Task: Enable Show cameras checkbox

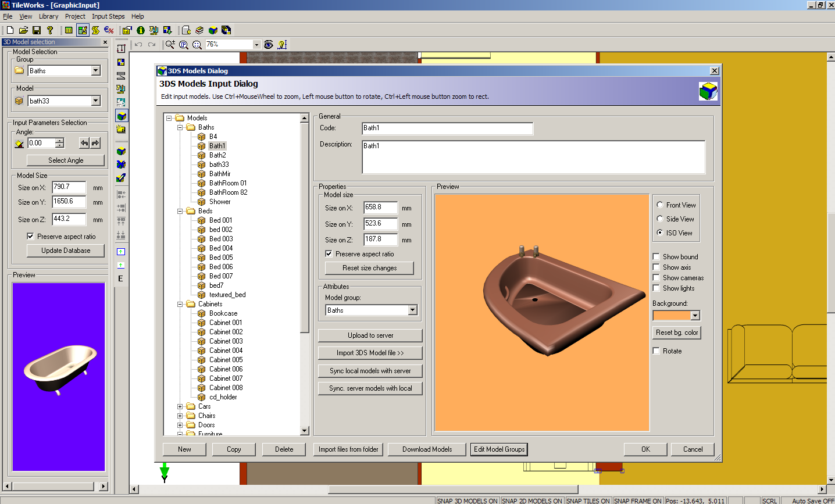Action: point(656,277)
